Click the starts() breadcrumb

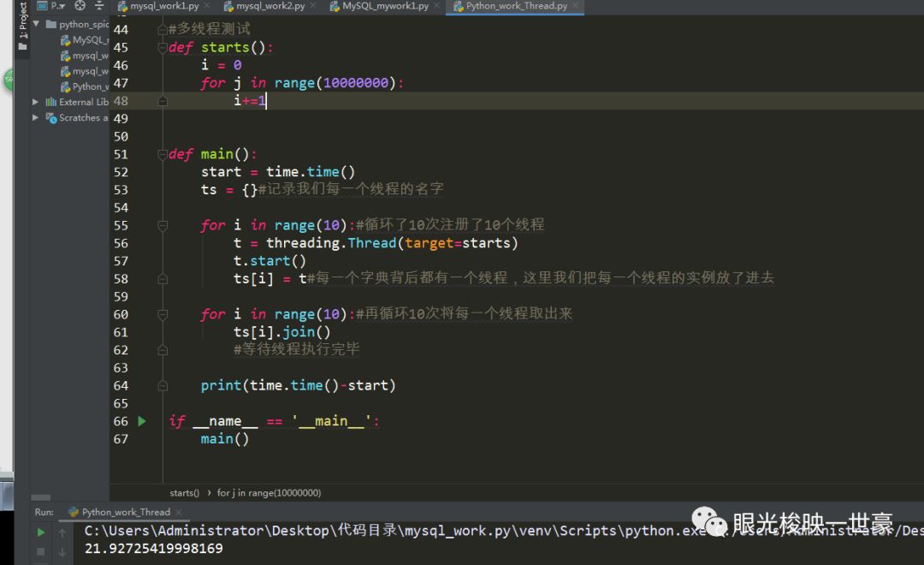(x=185, y=493)
